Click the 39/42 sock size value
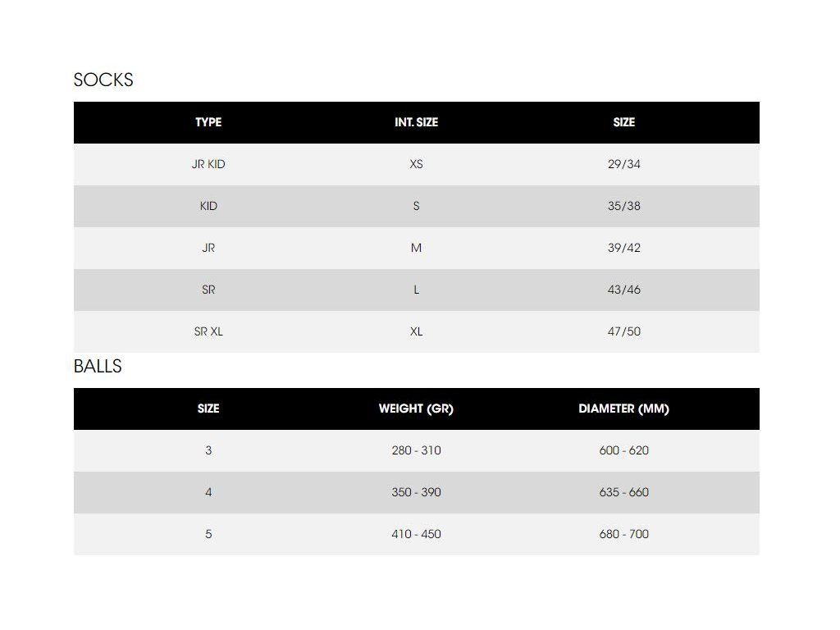 [623, 248]
